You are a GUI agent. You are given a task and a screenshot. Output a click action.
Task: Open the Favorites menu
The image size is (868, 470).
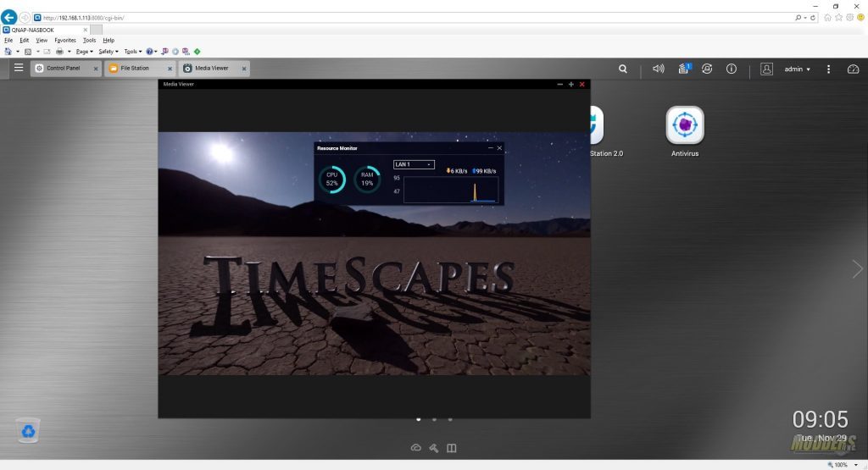tap(65, 41)
